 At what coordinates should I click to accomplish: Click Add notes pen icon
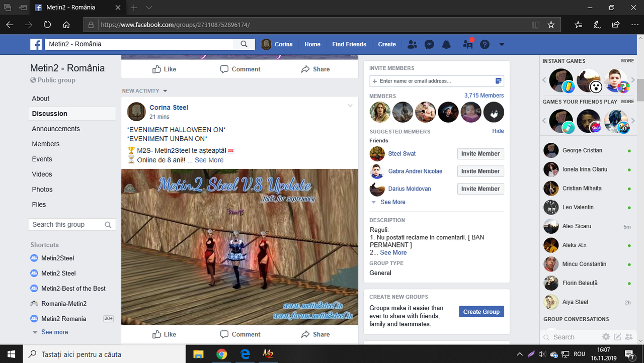point(597,25)
